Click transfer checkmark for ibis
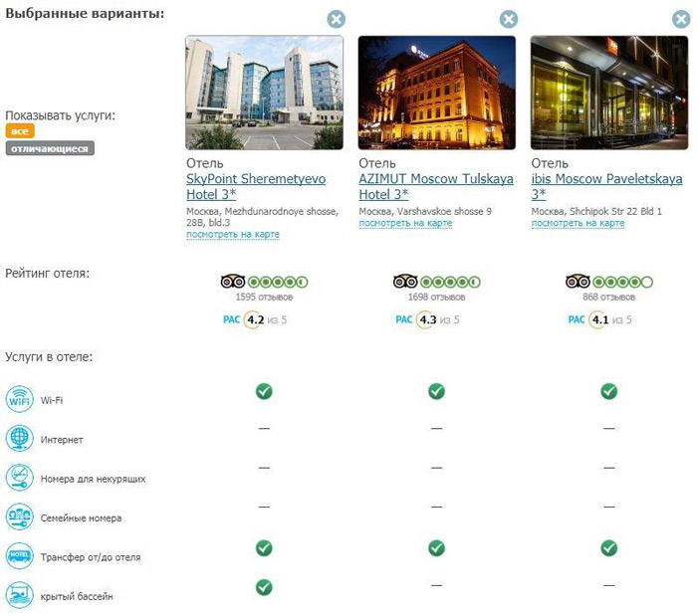Image resolution: width=697 pixels, height=616 pixels. 609,548
